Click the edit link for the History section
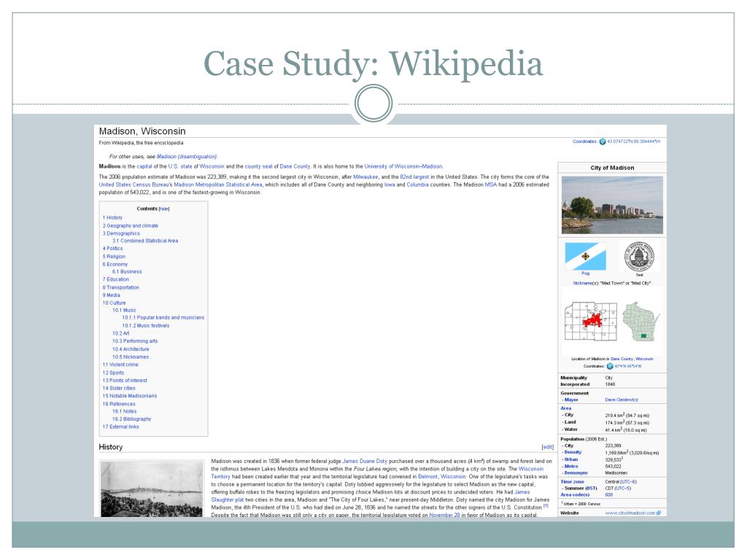 [x=548, y=447]
